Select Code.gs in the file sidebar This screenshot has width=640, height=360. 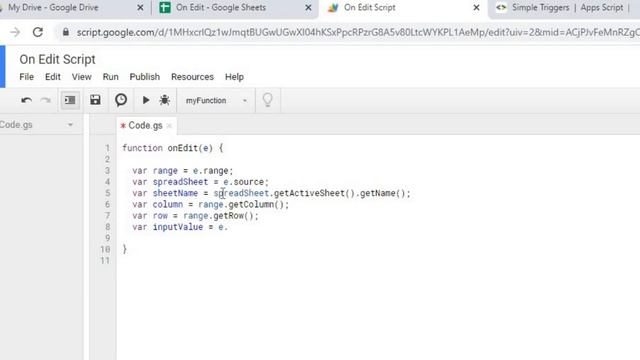click(x=16, y=125)
